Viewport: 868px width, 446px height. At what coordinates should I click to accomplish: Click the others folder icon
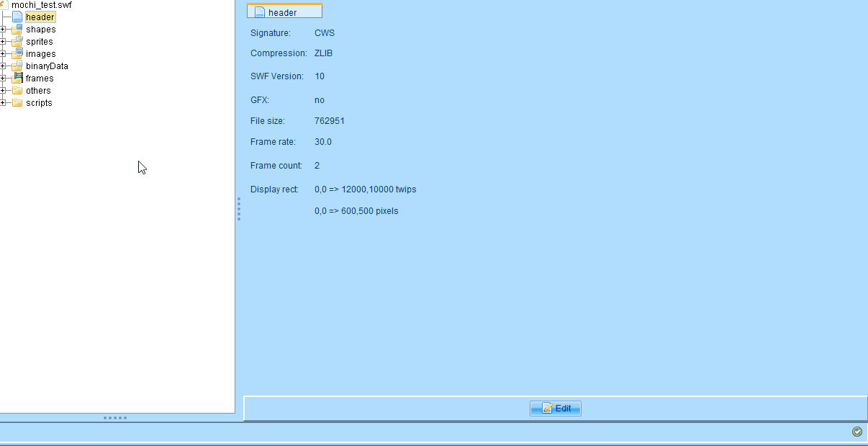[17, 91]
